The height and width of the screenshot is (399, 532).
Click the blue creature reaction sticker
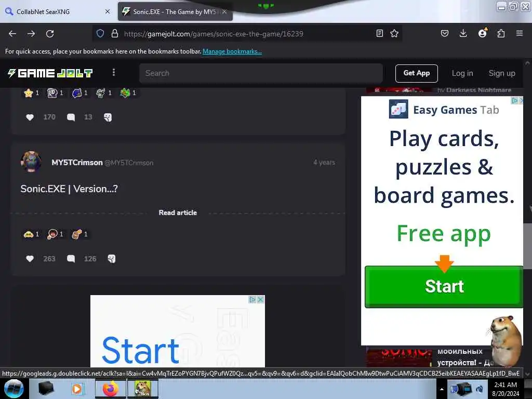(x=77, y=92)
